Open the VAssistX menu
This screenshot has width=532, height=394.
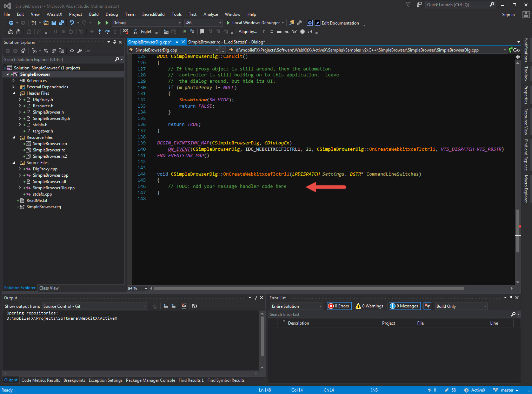point(54,14)
